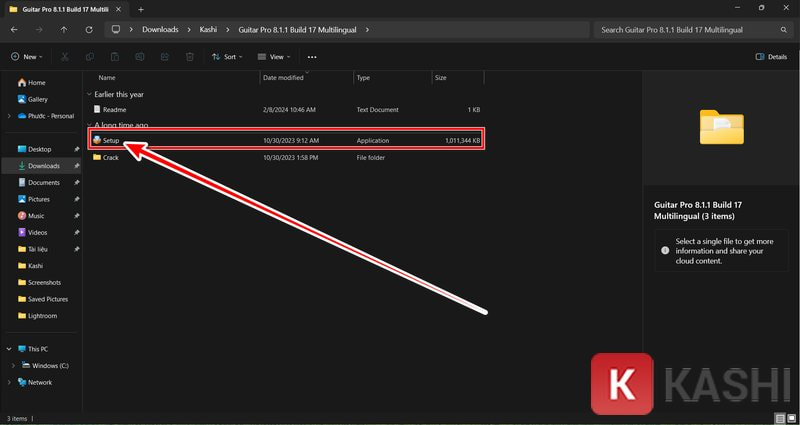The width and height of the screenshot is (800, 425).
Task: Open a new tab with plus button
Action: pos(141,8)
